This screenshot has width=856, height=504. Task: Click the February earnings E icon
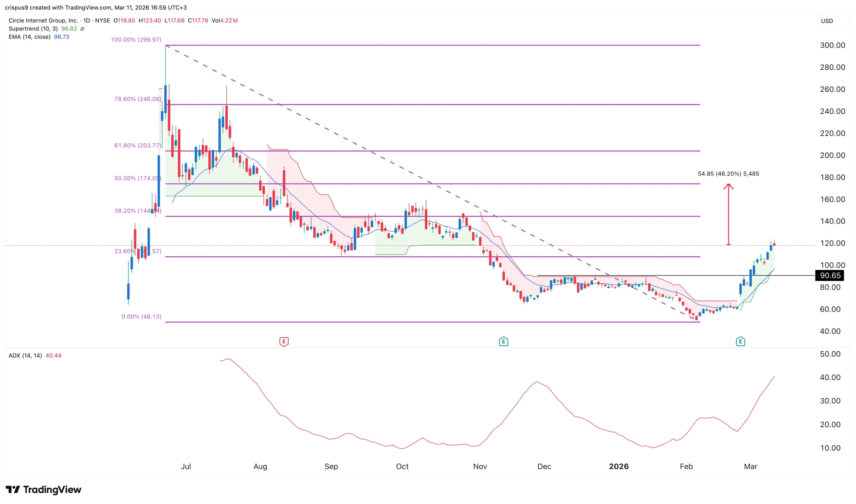tap(741, 341)
